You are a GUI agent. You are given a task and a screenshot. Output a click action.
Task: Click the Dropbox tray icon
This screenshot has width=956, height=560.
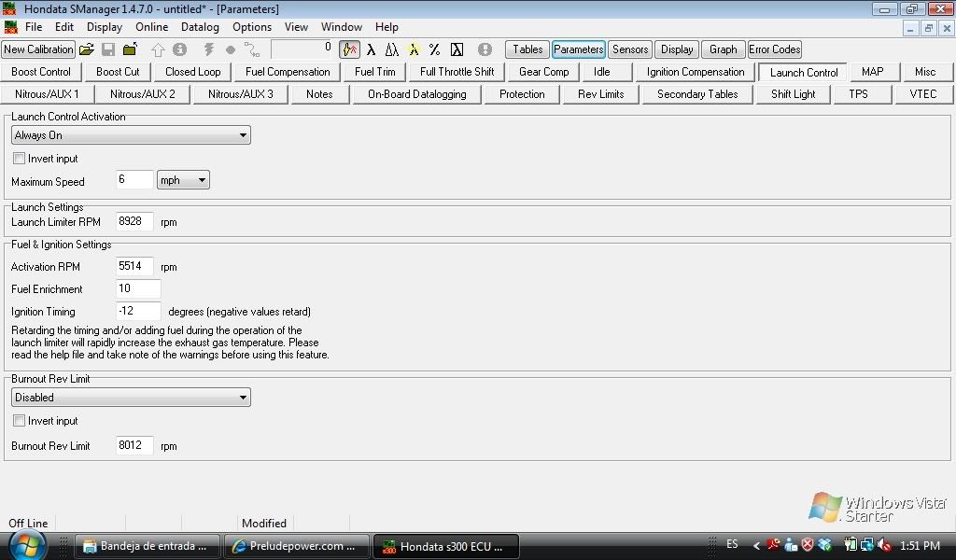click(x=825, y=545)
